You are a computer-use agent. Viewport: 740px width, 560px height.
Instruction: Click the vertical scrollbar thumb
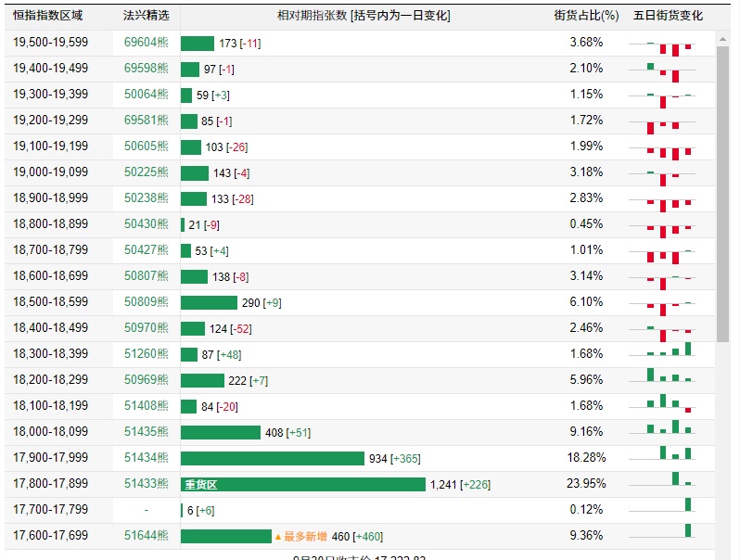coord(722,194)
